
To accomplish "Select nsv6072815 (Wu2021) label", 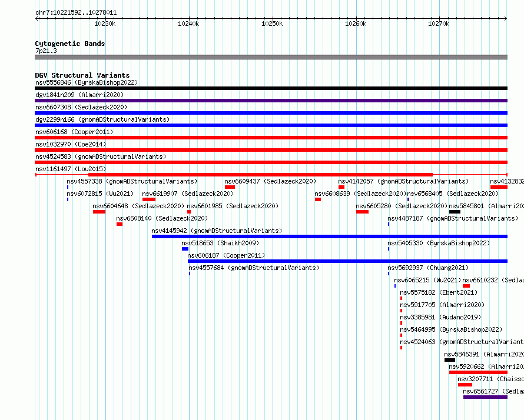I will click(100, 194).
